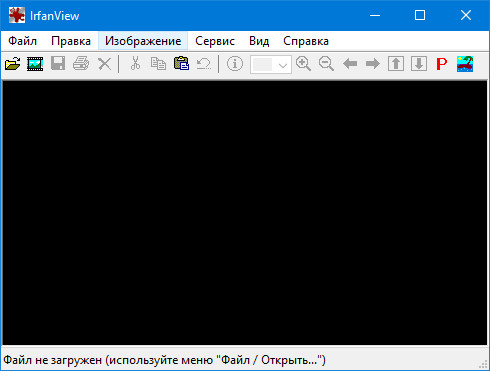Click the Open file folder icon

(13, 63)
